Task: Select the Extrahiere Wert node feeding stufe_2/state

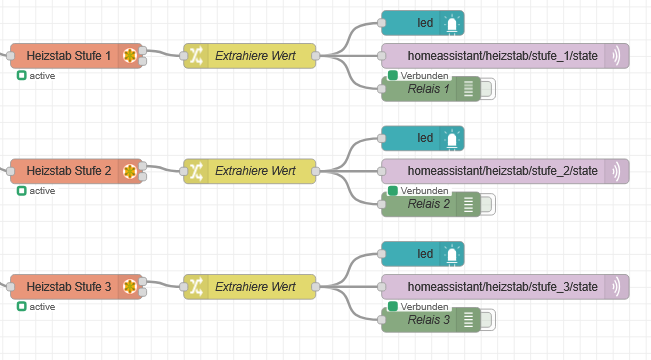Action: [250, 171]
